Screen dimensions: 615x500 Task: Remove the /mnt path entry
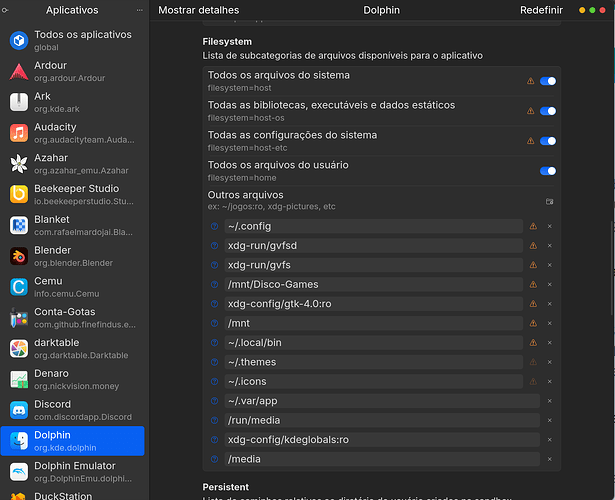(x=549, y=323)
